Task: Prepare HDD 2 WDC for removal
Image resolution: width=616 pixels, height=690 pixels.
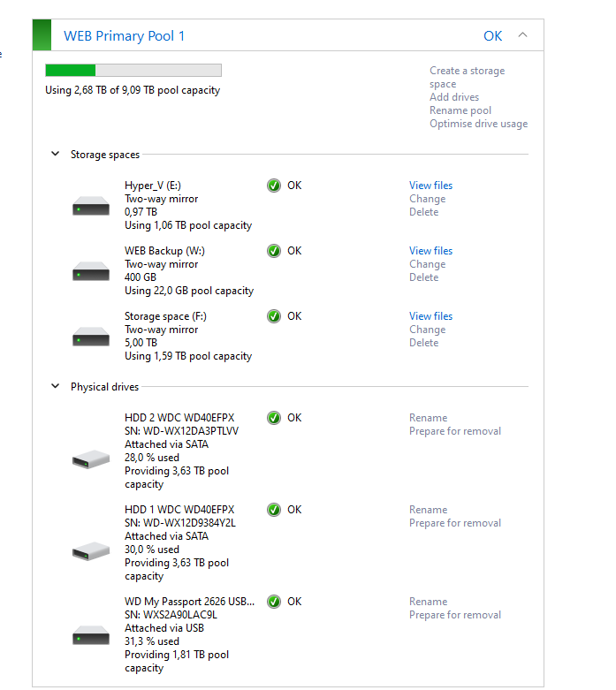Action: click(455, 431)
